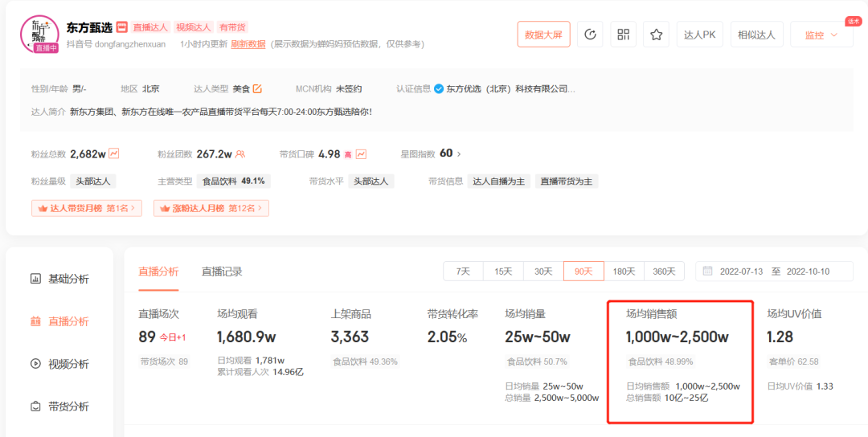Favorite this creator with the star icon
This screenshot has height=437, width=868.
point(656,35)
